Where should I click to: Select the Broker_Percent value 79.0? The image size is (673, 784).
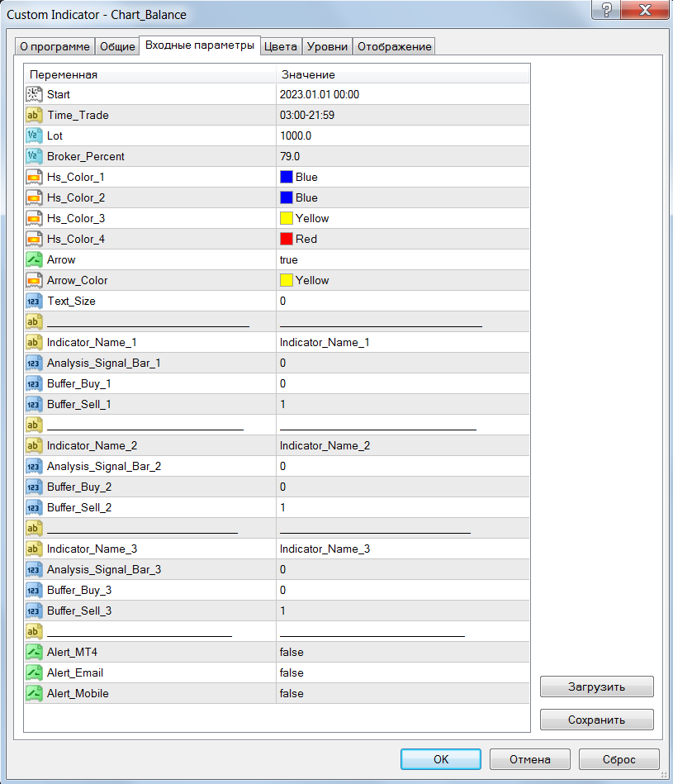pos(290,156)
